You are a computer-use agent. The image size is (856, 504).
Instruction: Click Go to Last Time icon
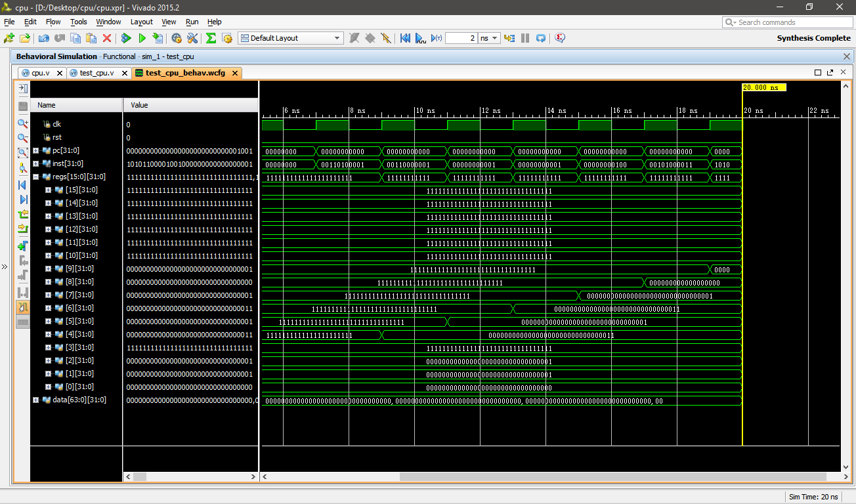pos(23,199)
